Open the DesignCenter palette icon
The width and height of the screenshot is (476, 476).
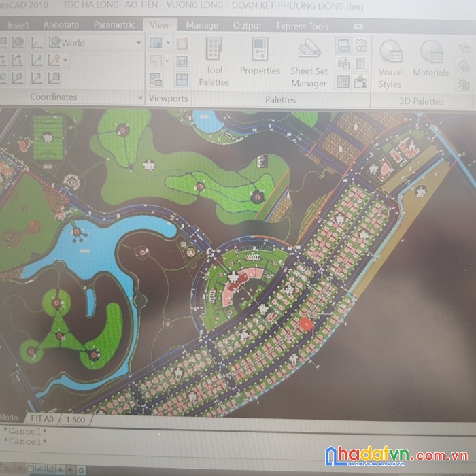(x=343, y=82)
